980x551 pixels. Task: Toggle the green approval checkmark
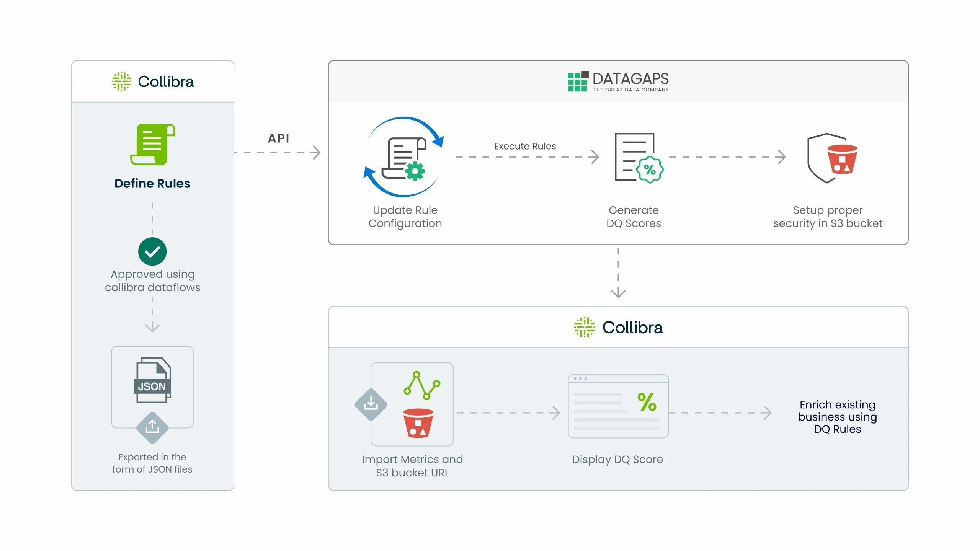[x=152, y=251]
